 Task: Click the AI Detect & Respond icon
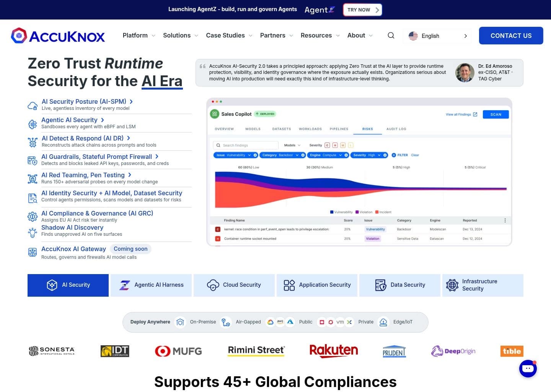(33, 142)
